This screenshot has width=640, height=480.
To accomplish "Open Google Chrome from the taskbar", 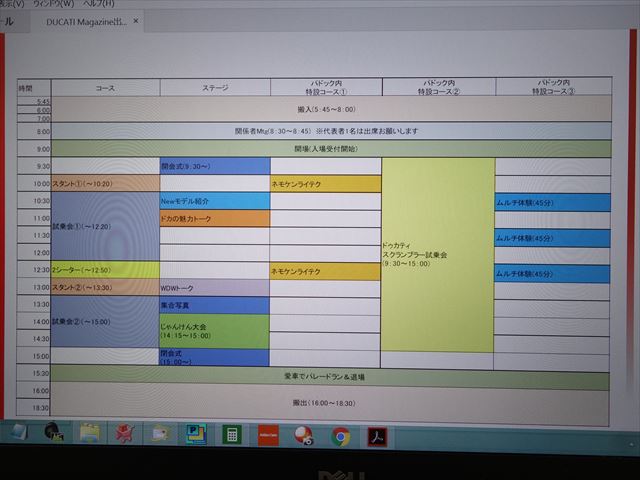I will pos(341,437).
